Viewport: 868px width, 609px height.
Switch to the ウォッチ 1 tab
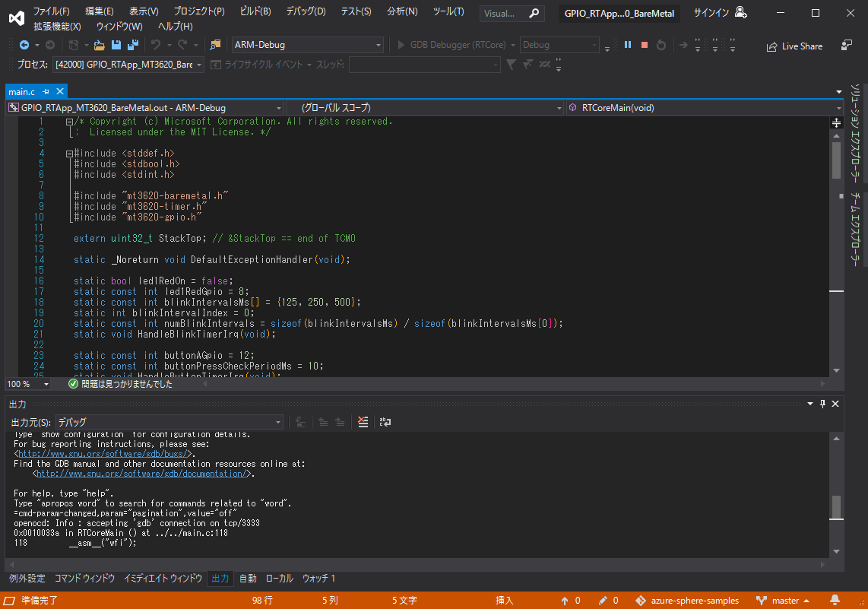tap(319, 579)
